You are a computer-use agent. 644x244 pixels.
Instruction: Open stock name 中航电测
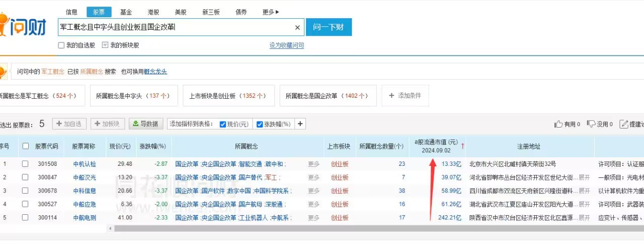click(84, 218)
